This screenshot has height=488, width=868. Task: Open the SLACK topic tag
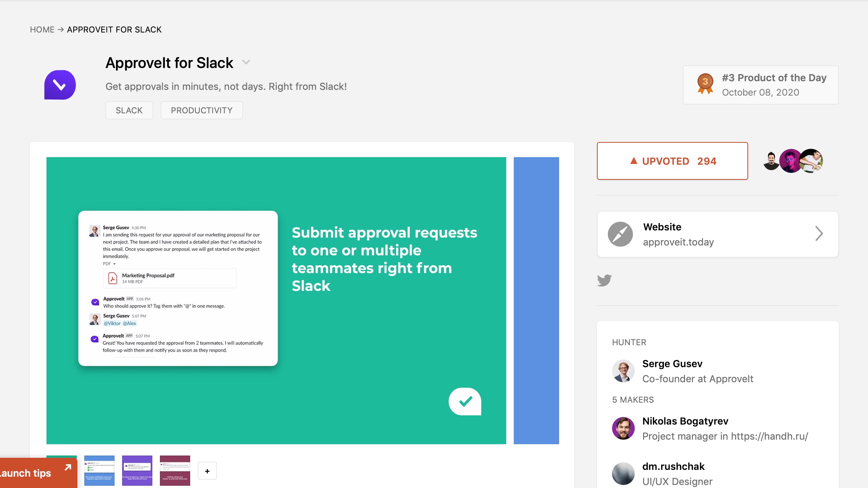[129, 110]
